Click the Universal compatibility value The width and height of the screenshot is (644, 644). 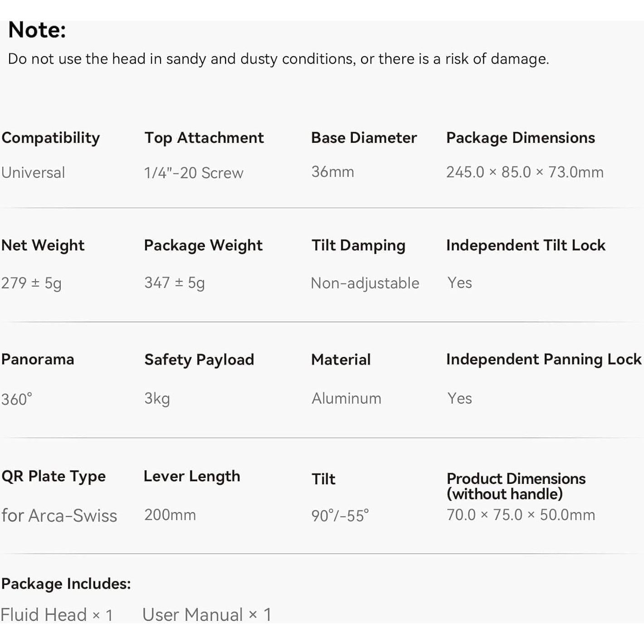[x=33, y=172]
